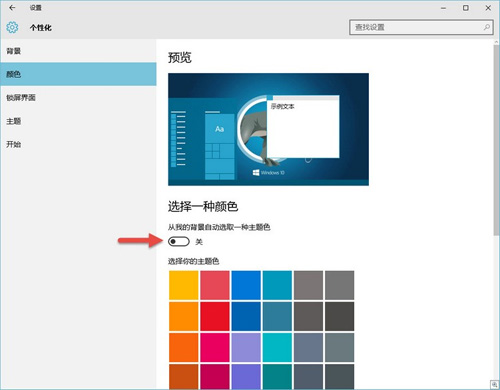
Task: Click the 选择一种颜色 heading
Action: tap(203, 207)
